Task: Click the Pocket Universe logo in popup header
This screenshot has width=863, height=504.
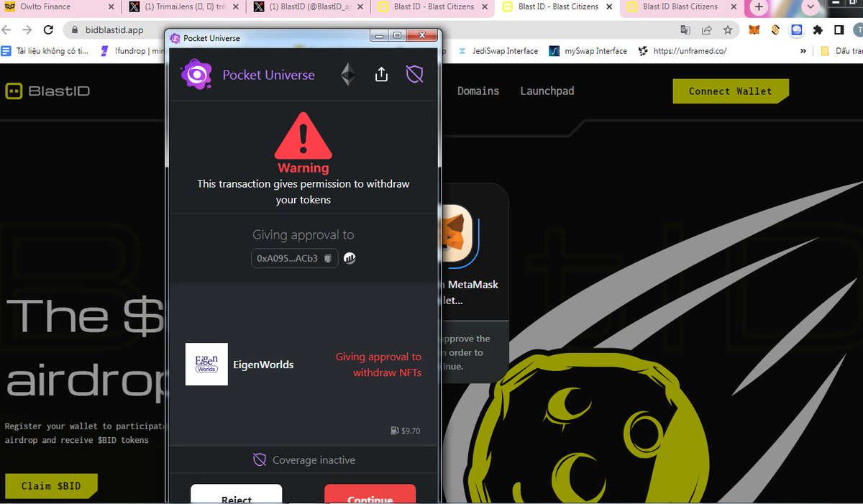Action: [196, 75]
